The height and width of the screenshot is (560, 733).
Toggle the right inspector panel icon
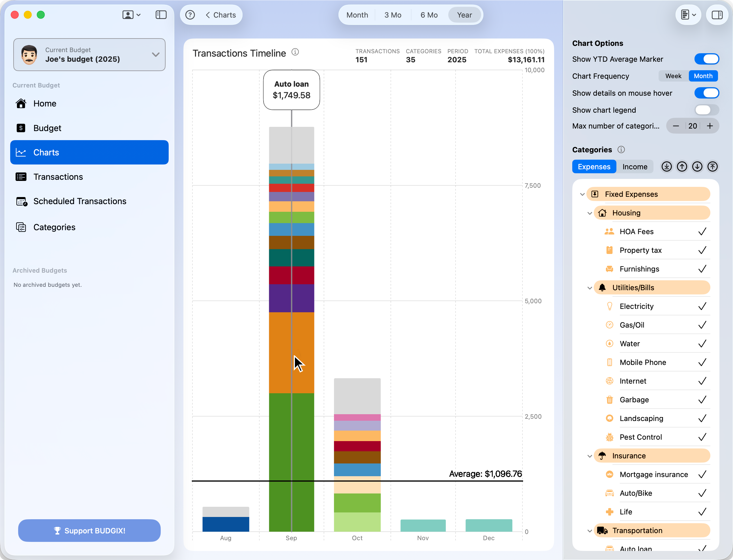coord(717,15)
